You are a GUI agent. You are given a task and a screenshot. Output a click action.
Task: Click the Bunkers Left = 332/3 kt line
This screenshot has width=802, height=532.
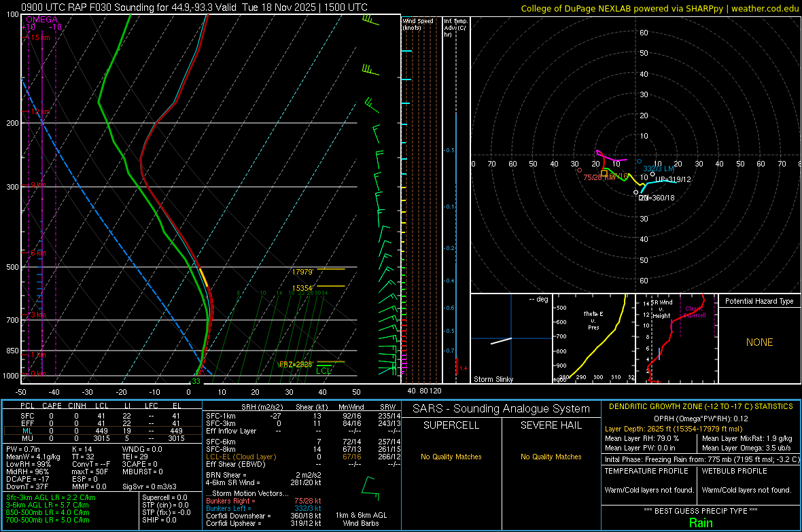tap(264, 508)
